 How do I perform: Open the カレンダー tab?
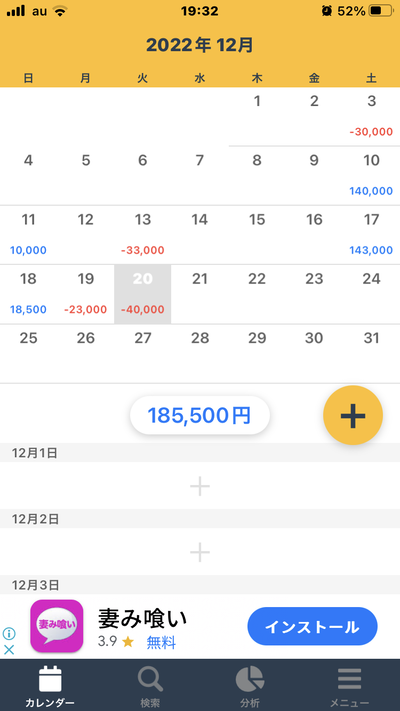(50, 687)
